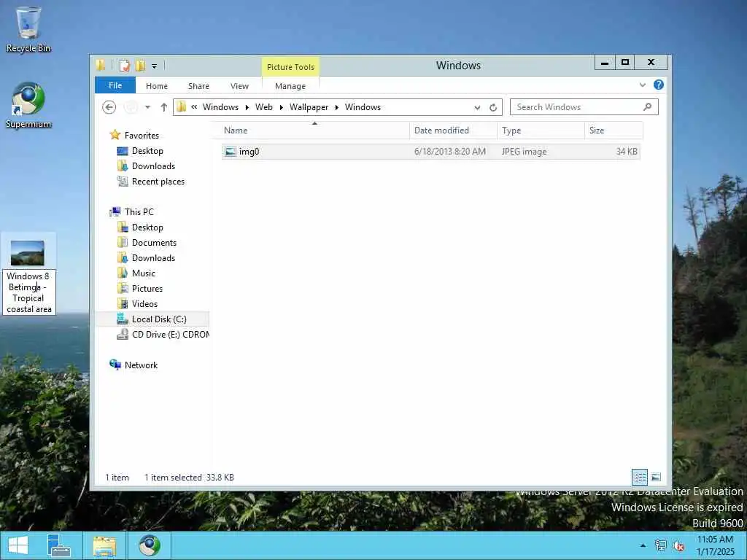Expand the arrow after Wallpaper in breadcrumb

point(337,107)
